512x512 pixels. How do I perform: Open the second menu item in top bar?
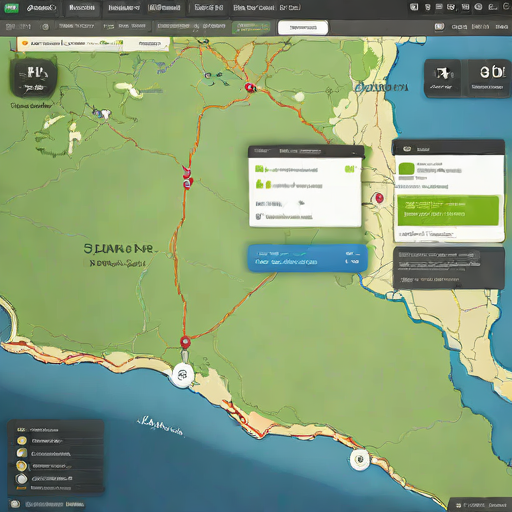[x=82, y=8]
